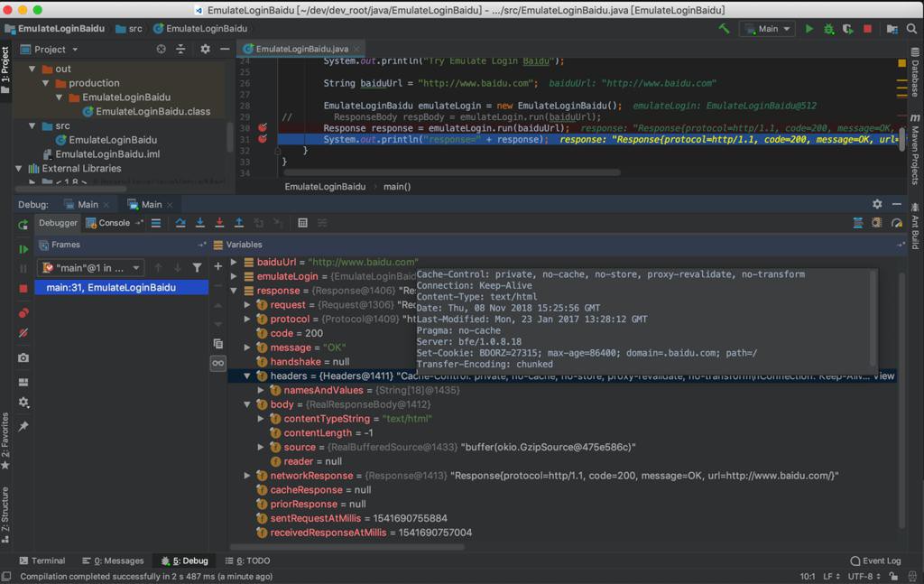924x584 pixels.
Task: Open the Maven Projects side tab
Action: click(x=915, y=150)
